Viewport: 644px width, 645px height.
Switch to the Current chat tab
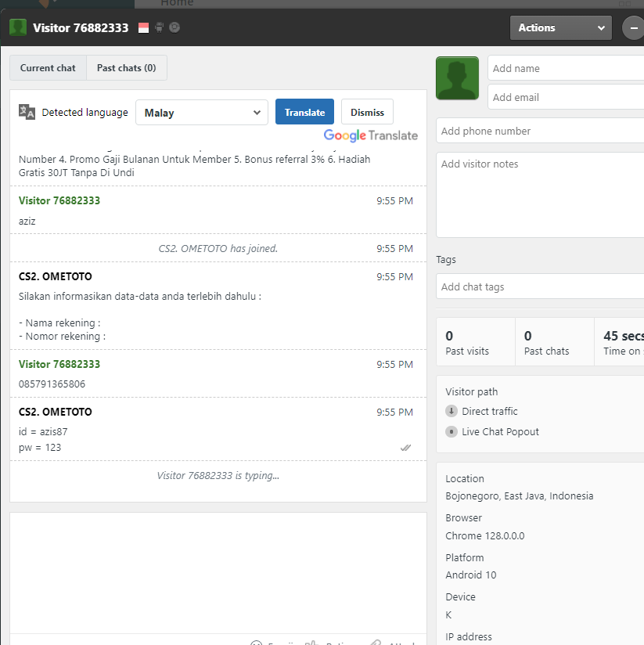(48, 68)
